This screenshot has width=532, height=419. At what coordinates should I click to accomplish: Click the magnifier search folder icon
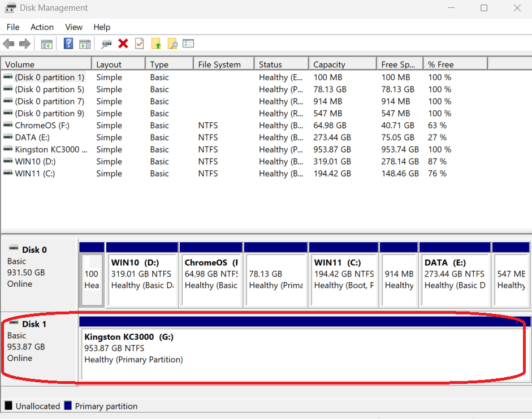pos(172,44)
